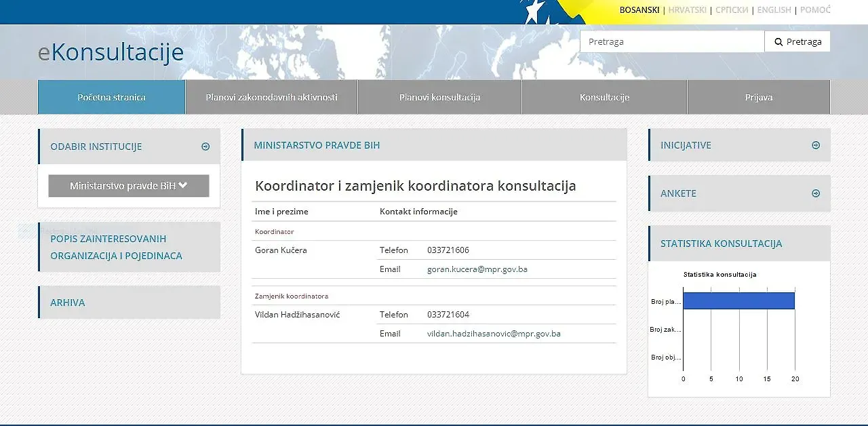This screenshot has width=868, height=426.
Task: Click the 'Ime i prezime' column header
Action: pyautogui.click(x=281, y=212)
